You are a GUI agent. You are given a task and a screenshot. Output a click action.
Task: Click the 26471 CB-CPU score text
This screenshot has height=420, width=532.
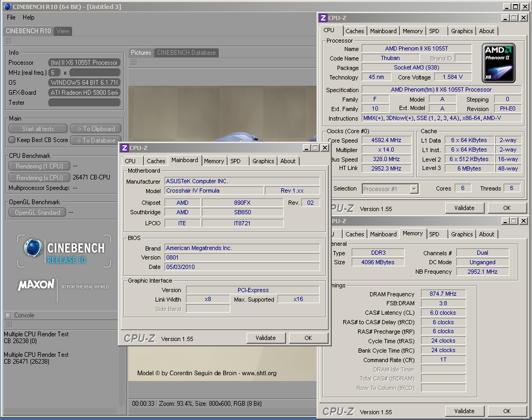(91, 177)
